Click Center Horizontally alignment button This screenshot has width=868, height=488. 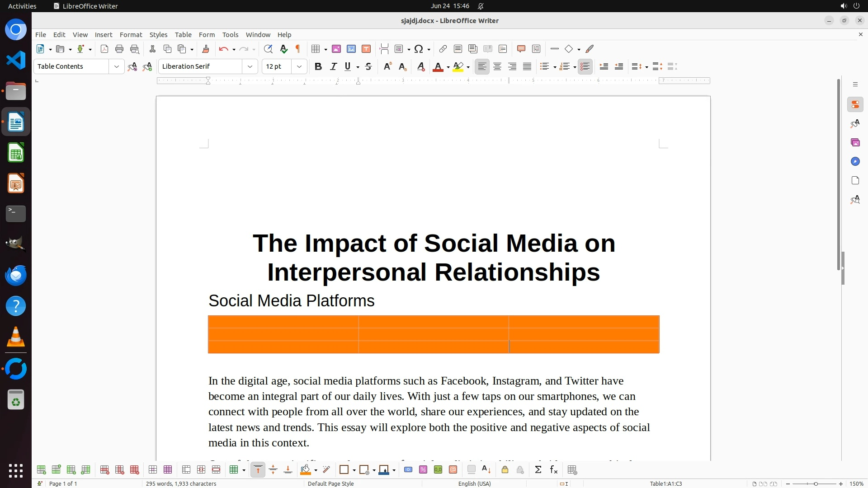click(x=497, y=66)
